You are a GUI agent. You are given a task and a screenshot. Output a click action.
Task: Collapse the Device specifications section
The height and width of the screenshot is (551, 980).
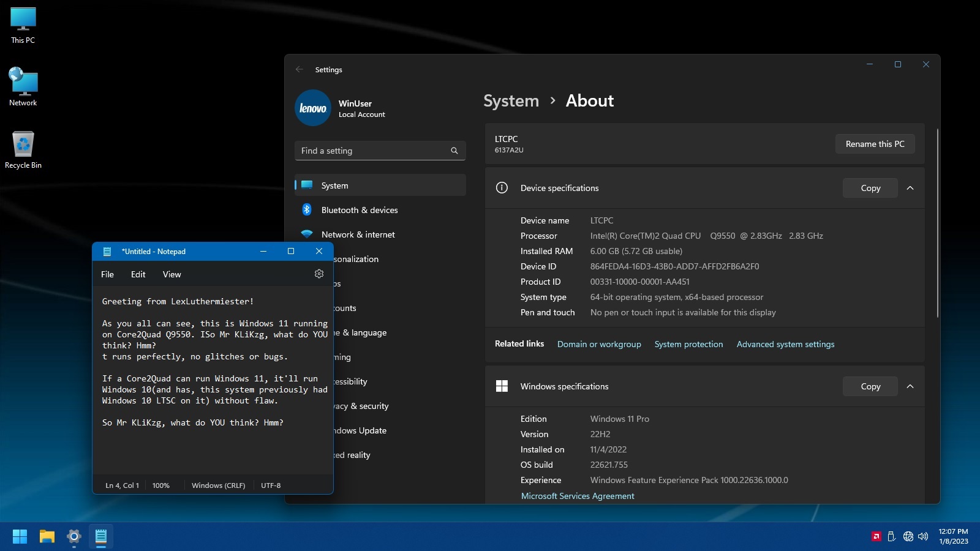tap(910, 188)
